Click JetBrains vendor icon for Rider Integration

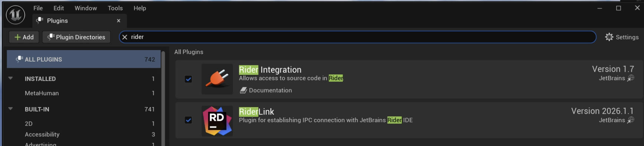pyautogui.click(x=631, y=78)
